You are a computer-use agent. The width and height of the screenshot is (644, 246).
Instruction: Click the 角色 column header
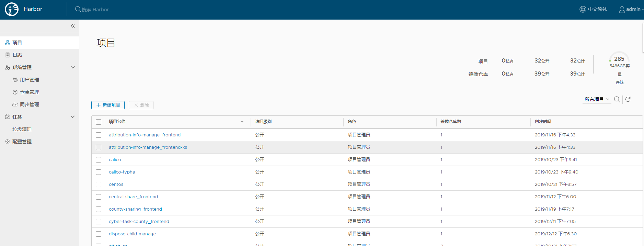click(352, 122)
